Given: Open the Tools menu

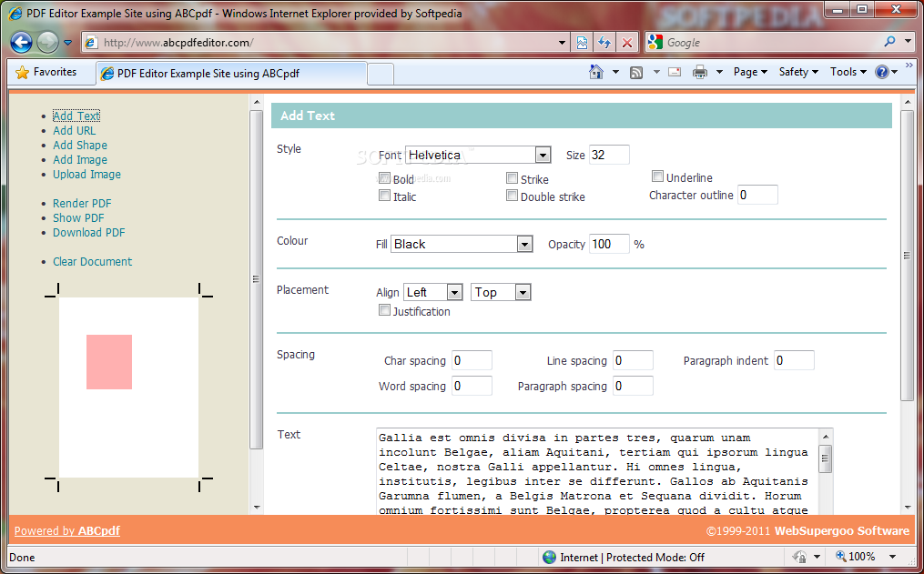Looking at the screenshot, I should coord(848,72).
